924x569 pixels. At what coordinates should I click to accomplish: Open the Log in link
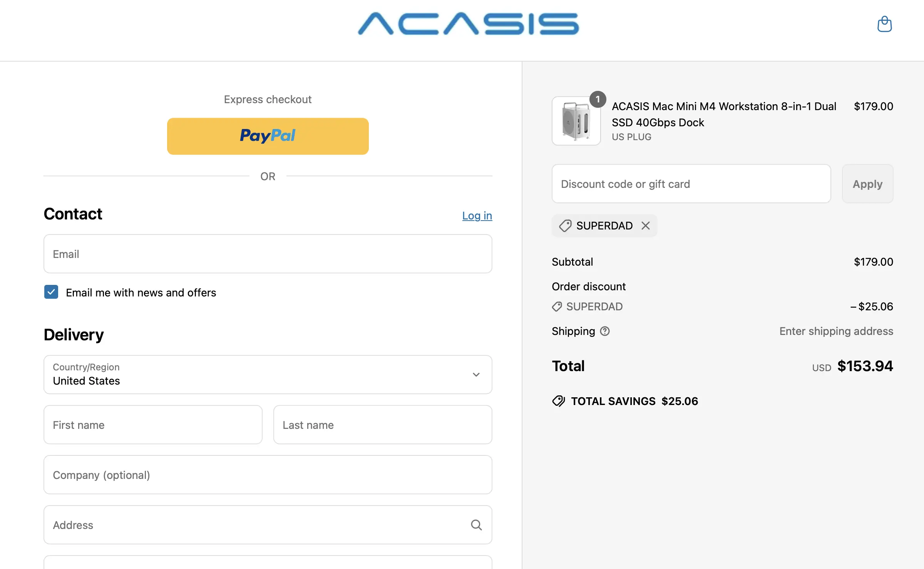pyautogui.click(x=477, y=216)
